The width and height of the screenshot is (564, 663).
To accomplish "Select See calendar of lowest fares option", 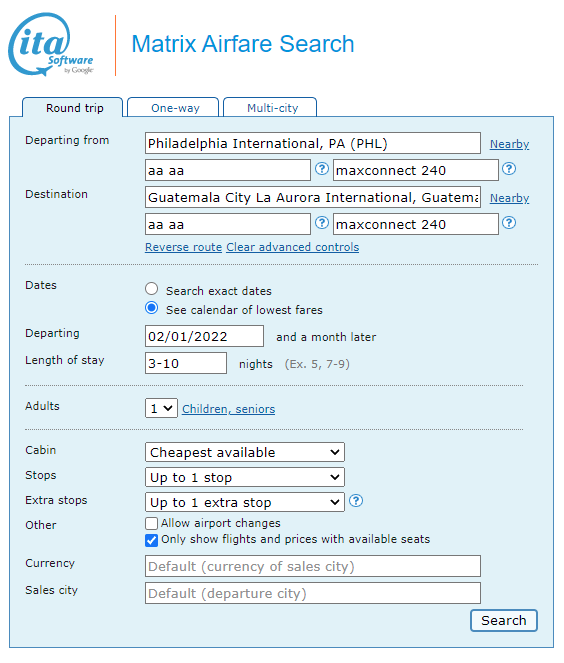I will coord(151,308).
